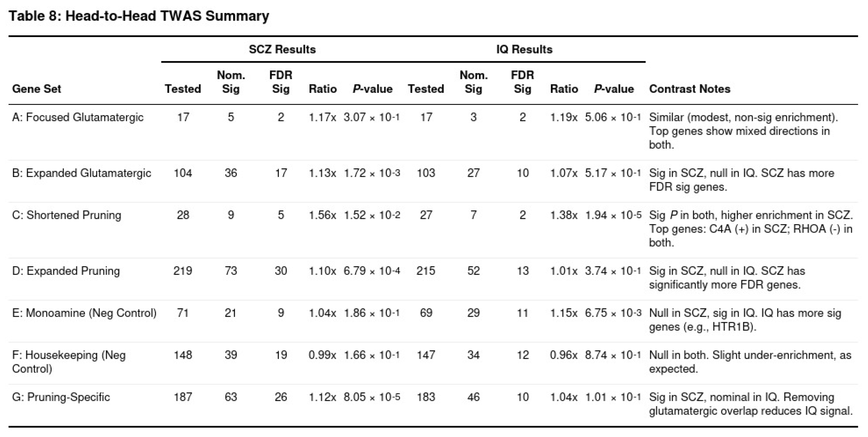Select the note "Null in both. Slight under-enrichment"
Viewport: 868px width, 437px height.
click(750, 362)
